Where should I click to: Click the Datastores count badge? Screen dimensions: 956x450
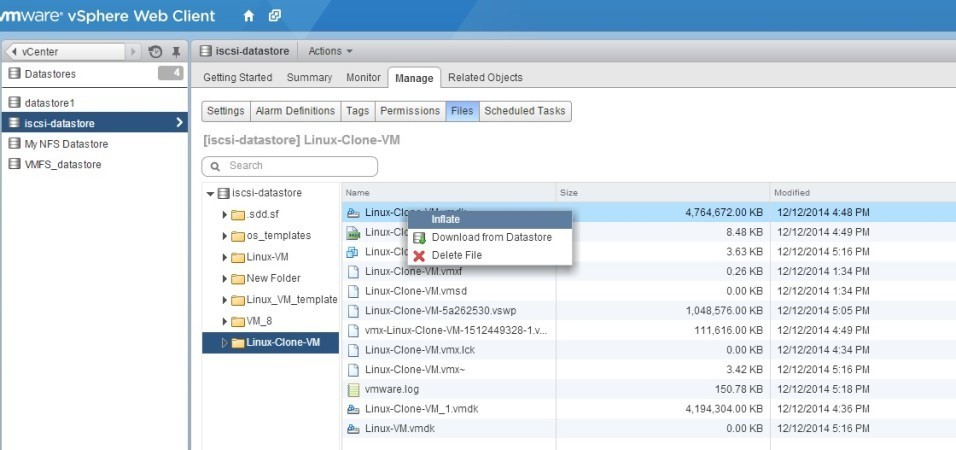tap(171, 74)
